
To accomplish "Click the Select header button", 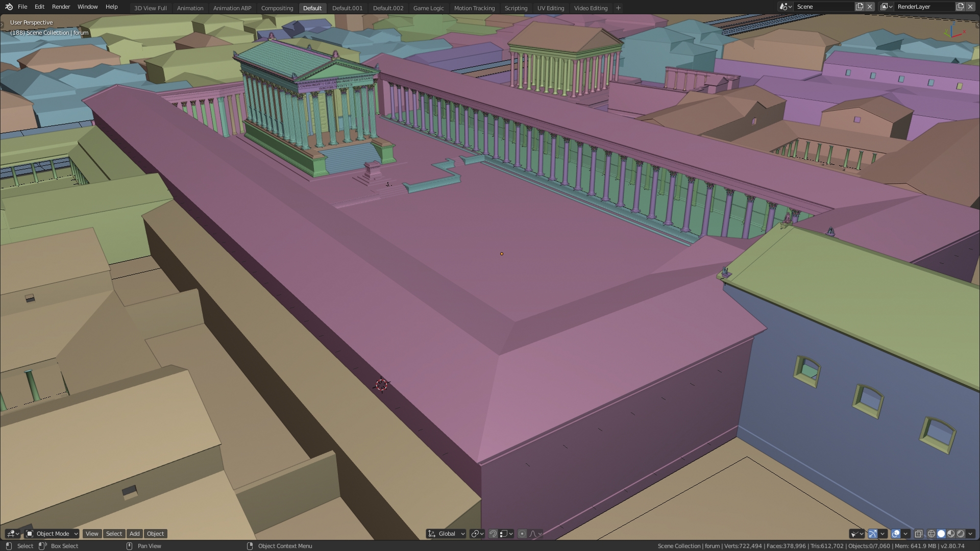I will coord(114,534).
